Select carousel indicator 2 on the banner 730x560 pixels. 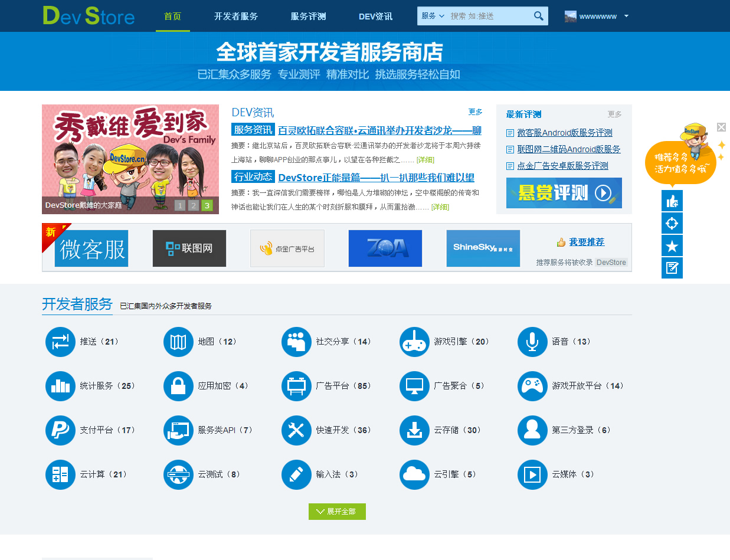click(x=193, y=205)
